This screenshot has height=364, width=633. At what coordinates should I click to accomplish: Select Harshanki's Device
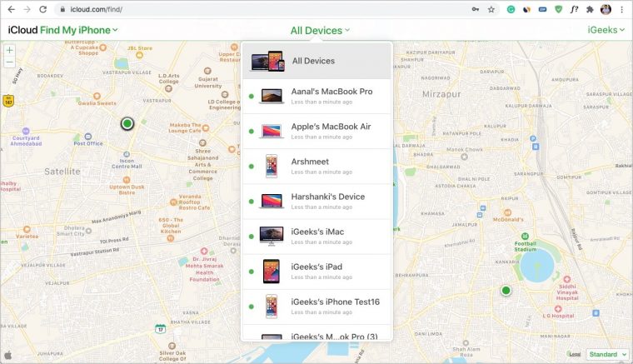coord(316,202)
